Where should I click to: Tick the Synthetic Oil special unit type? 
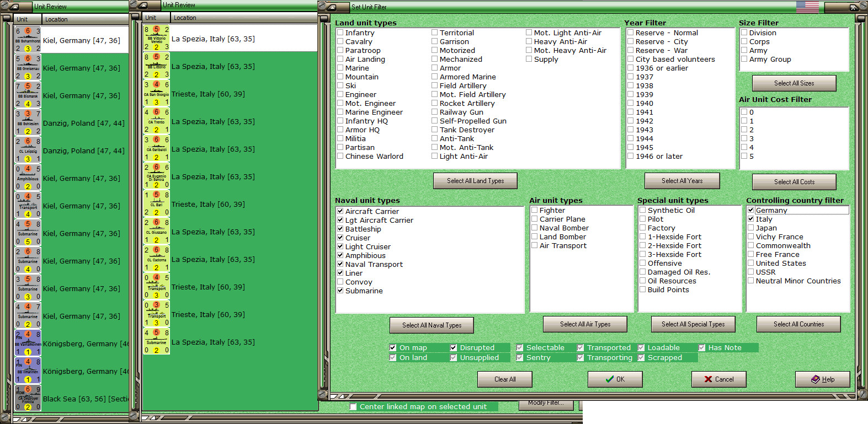click(x=643, y=210)
